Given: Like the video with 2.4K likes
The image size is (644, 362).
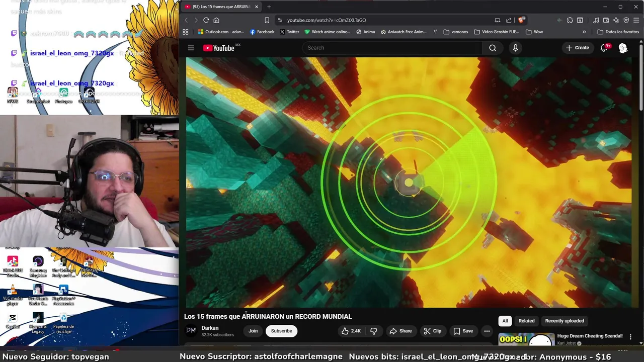Looking at the screenshot, I should coord(351,331).
